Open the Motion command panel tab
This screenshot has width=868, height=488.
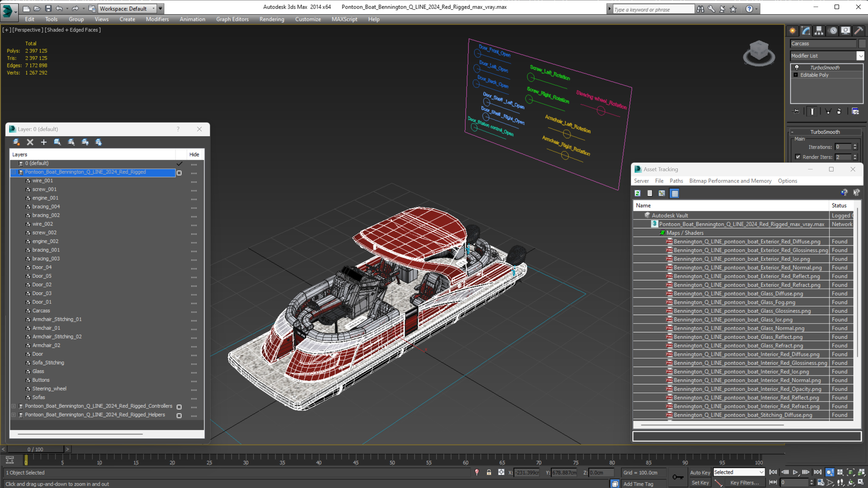pyautogui.click(x=833, y=31)
